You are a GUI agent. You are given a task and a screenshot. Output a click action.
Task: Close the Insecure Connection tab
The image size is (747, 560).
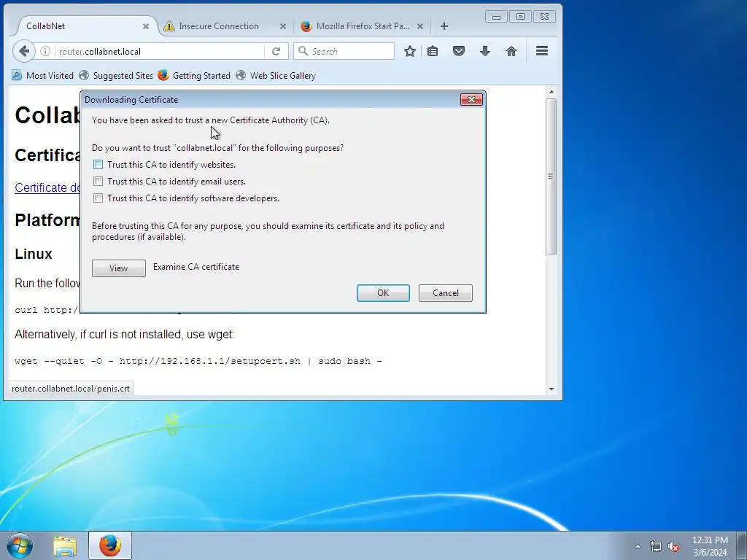(x=283, y=26)
